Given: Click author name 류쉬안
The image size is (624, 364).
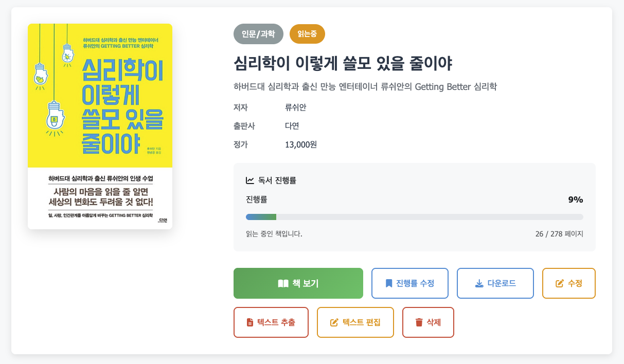Looking at the screenshot, I should pyautogui.click(x=296, y=107).
